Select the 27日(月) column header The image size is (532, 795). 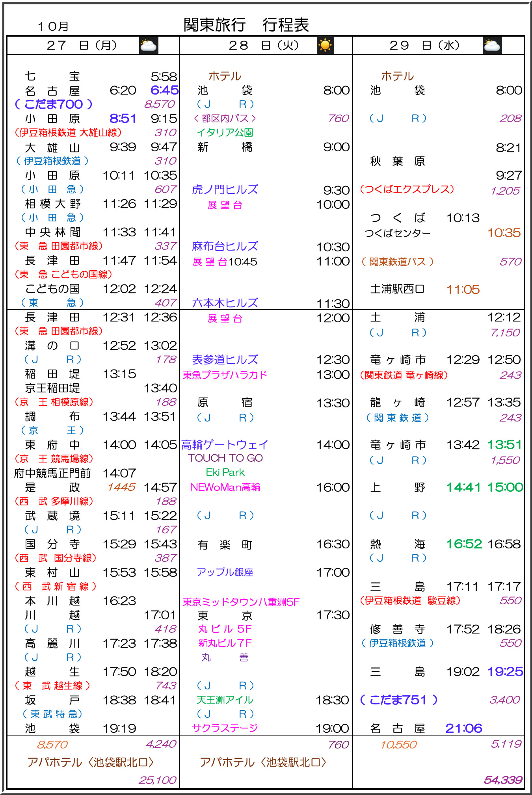click(82, 46)
